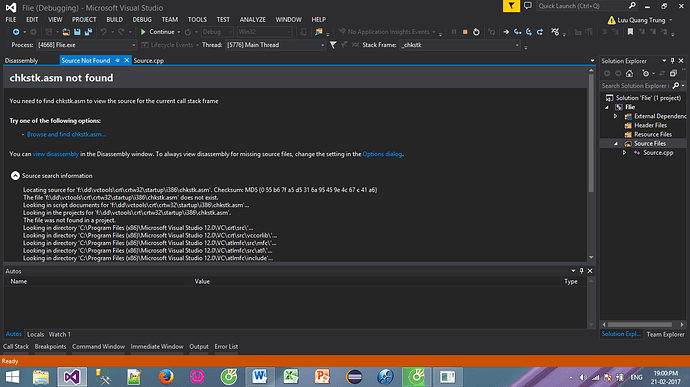Open the Stack Frame dropdown showing _chkstk

point(460,45)
